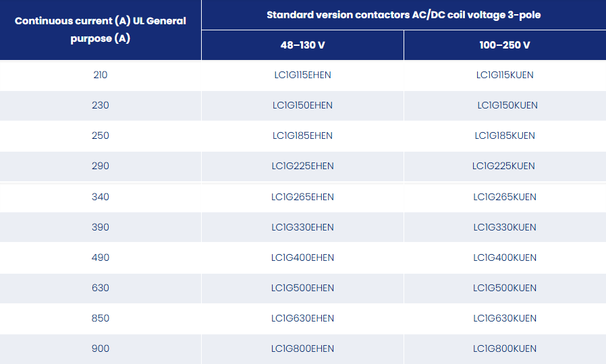Click the 48–130 V column header

coord(302,45)
